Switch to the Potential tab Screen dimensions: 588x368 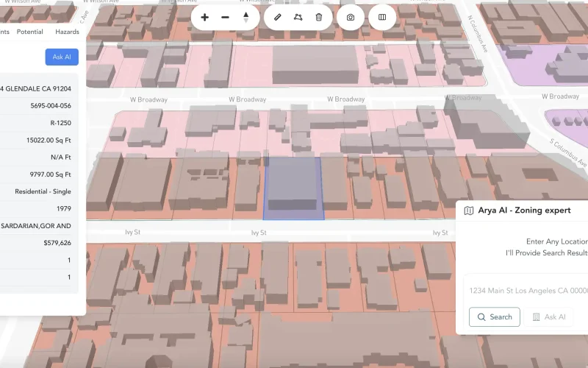pyautogui.click(x=29, y=32)
